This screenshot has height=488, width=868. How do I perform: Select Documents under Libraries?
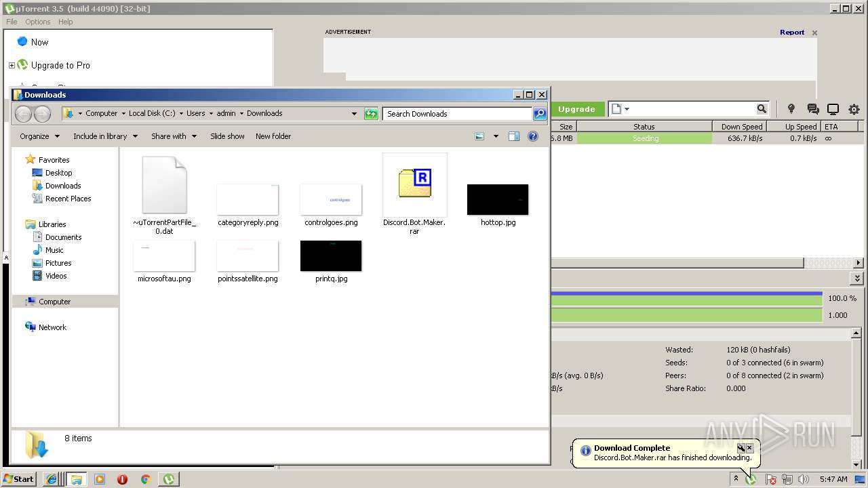coord(57,237)
